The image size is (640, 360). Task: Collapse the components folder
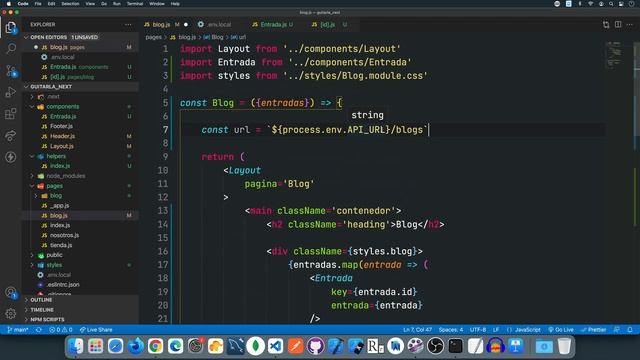pyautogui.click(x=32, y=107)
